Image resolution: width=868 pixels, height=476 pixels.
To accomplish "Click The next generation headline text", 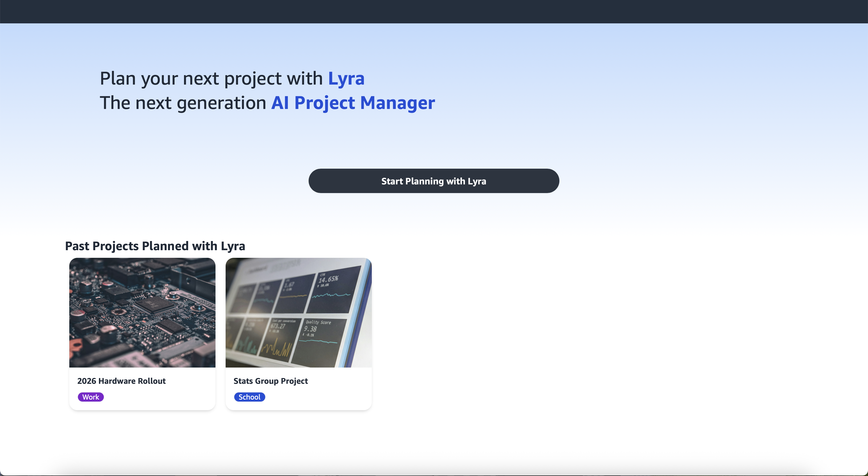I will pyautogui.click(x=183, y=103).
